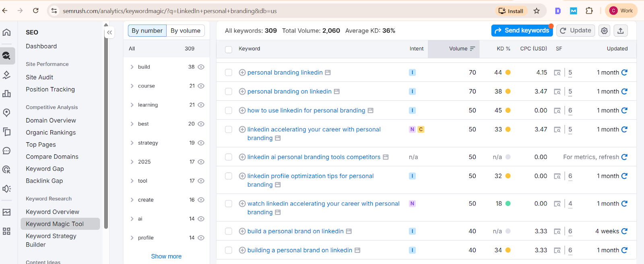Viewport: 644px width, 264px height.
Task: Expand the build keyword group
Action: 132,67
